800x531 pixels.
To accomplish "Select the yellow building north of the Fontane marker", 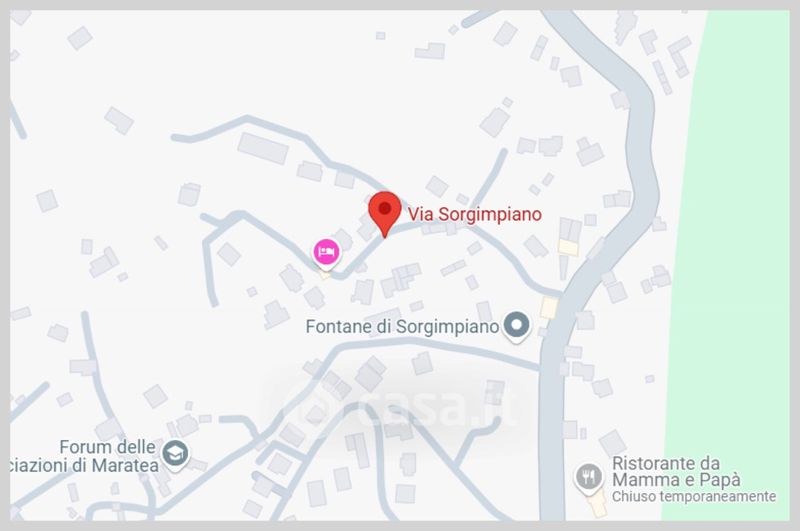I will pos(568,247).
